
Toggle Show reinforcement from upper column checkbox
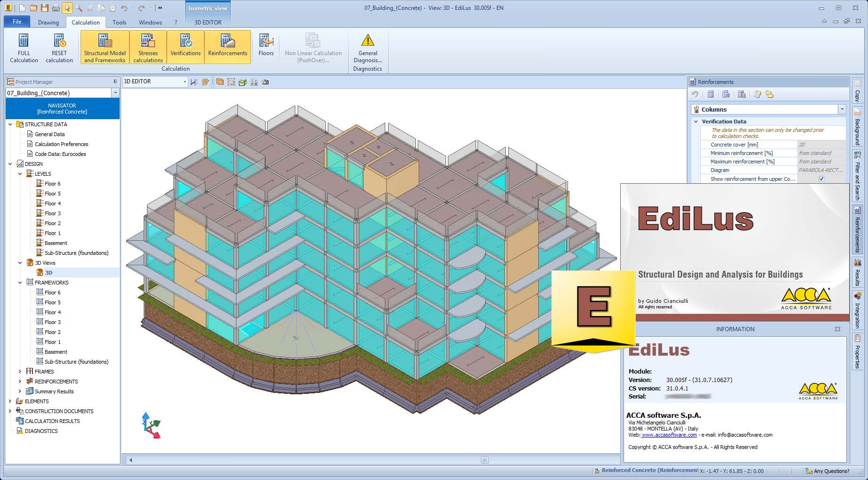[821, 179]
